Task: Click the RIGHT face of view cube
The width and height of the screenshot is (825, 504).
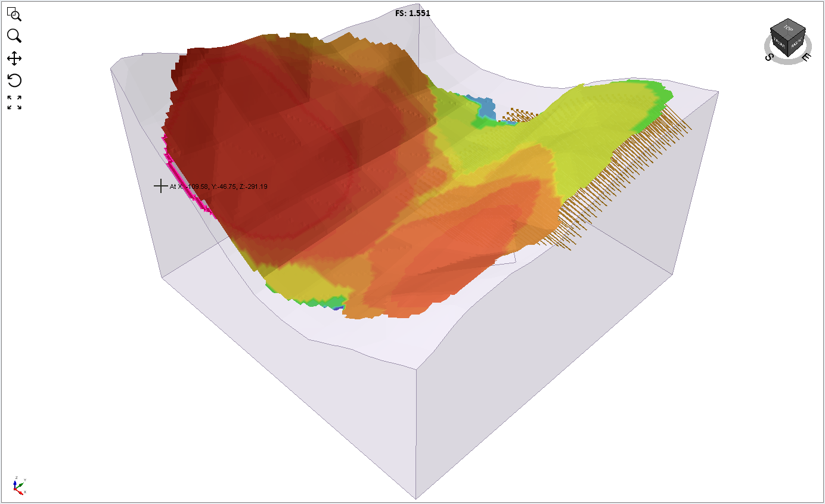Action: coord(797,43)
